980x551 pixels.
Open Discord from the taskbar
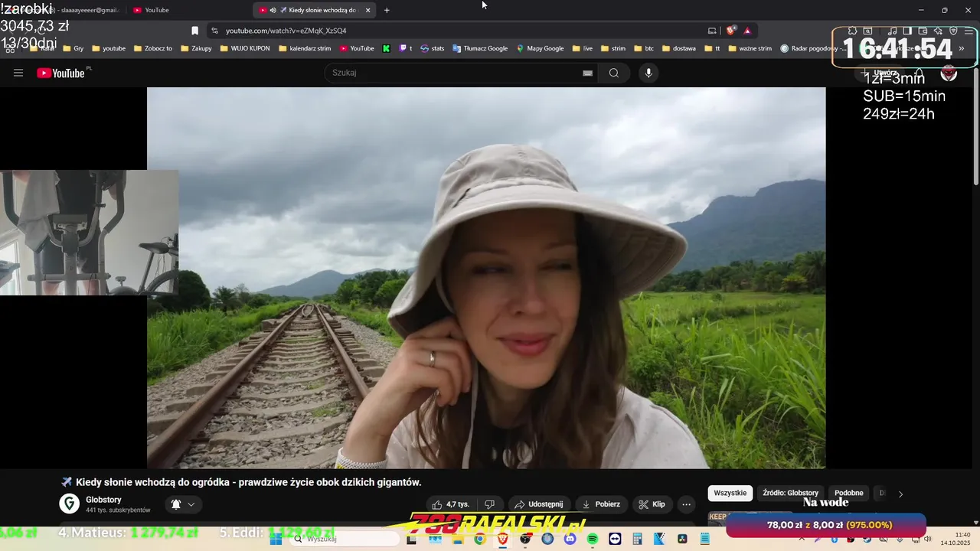pos(570,539)
